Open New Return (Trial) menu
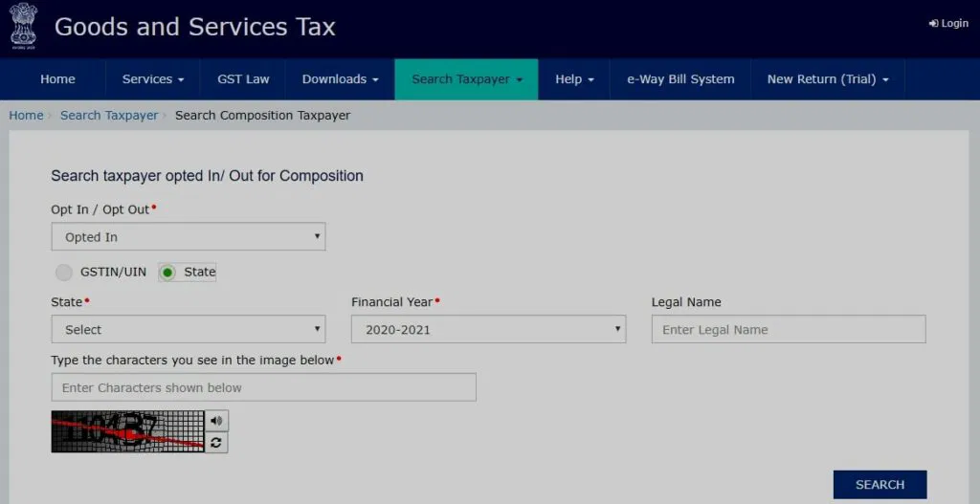The height and width of the screenshot is (504, 980). tap(827, 79)
